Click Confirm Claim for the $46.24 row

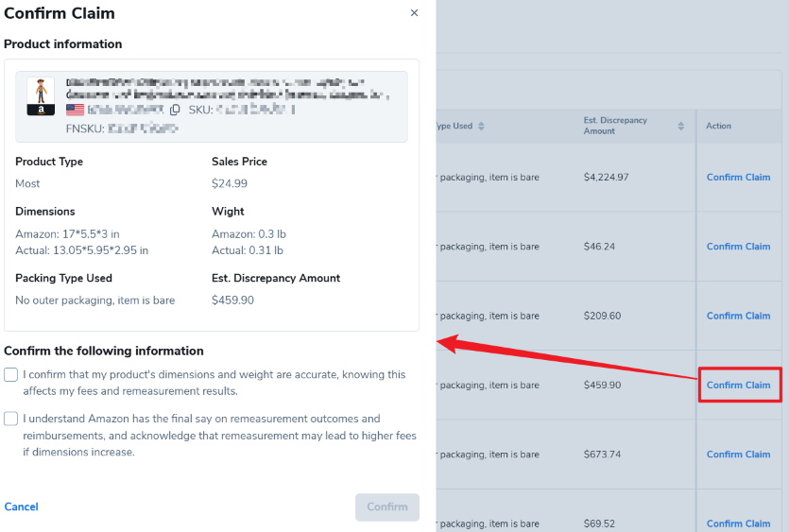pyautogui.click(x=738, y=247)
